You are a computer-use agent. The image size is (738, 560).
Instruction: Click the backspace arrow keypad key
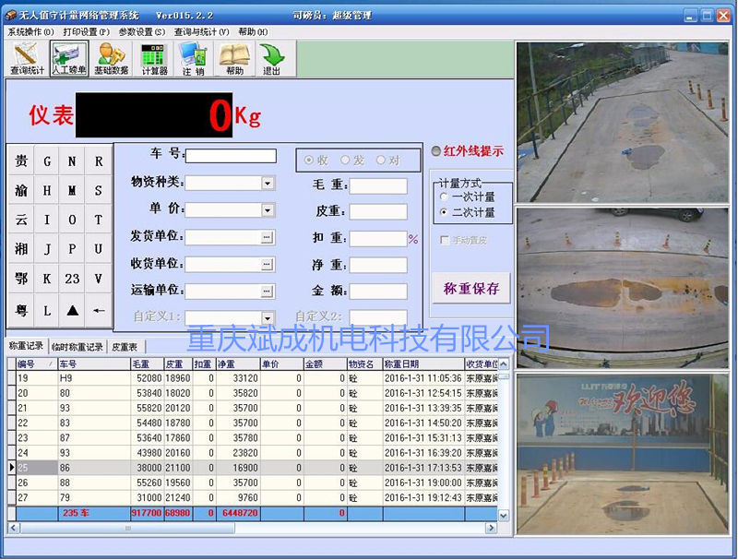click(x=98, y=311)
